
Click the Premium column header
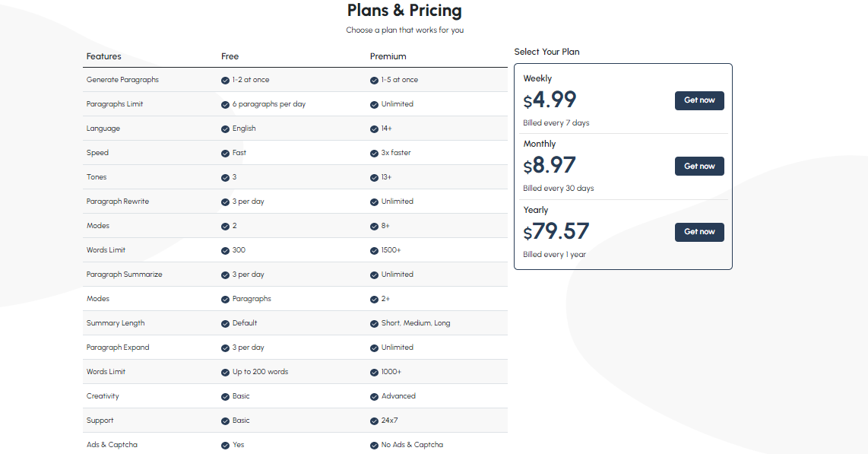click(388, 56)
